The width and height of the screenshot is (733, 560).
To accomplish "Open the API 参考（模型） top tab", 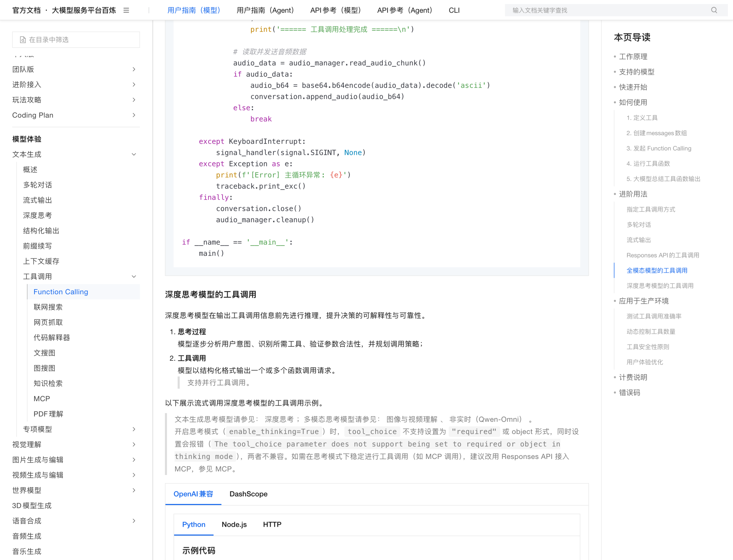I will click(x=336, y=10).
